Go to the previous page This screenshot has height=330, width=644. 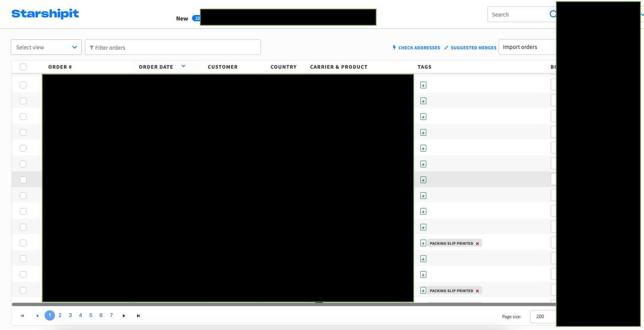(37, 316)
